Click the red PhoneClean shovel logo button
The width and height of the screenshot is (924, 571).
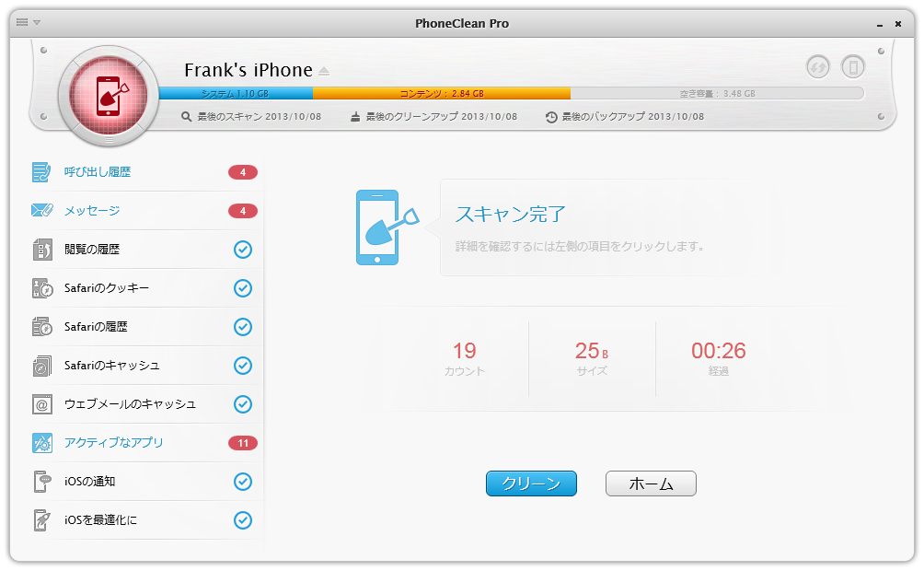pos(109,96)
